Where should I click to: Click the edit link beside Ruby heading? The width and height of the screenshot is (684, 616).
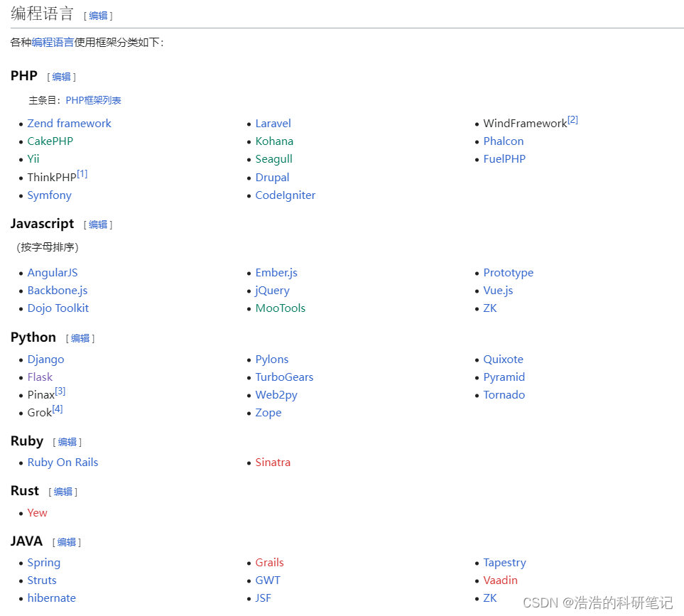67,443
